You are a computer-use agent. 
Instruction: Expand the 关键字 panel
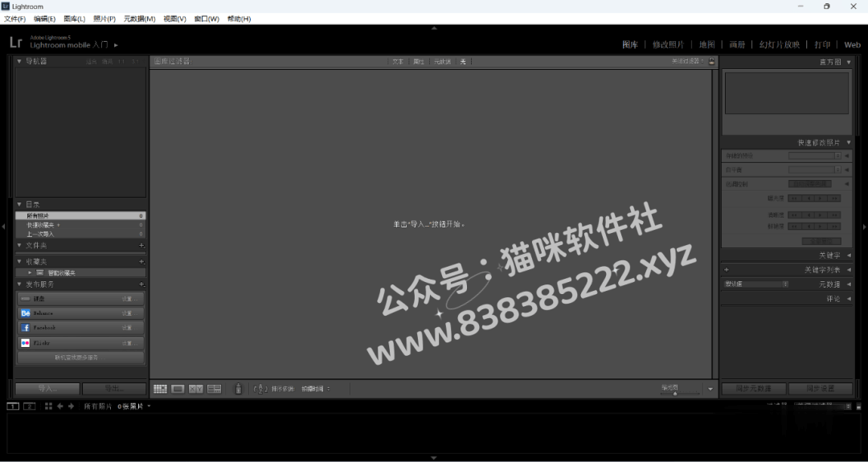(850, 256)
